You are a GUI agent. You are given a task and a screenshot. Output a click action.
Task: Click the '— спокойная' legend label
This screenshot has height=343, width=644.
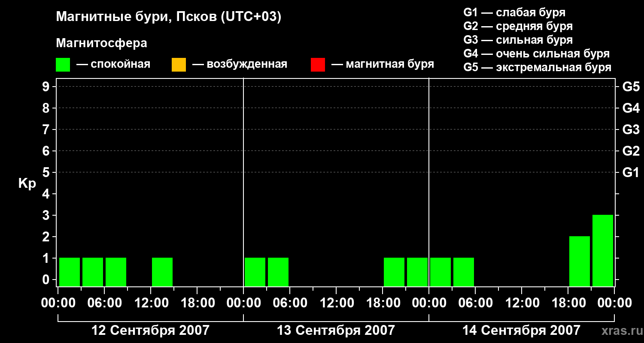[x=113, y=64]
